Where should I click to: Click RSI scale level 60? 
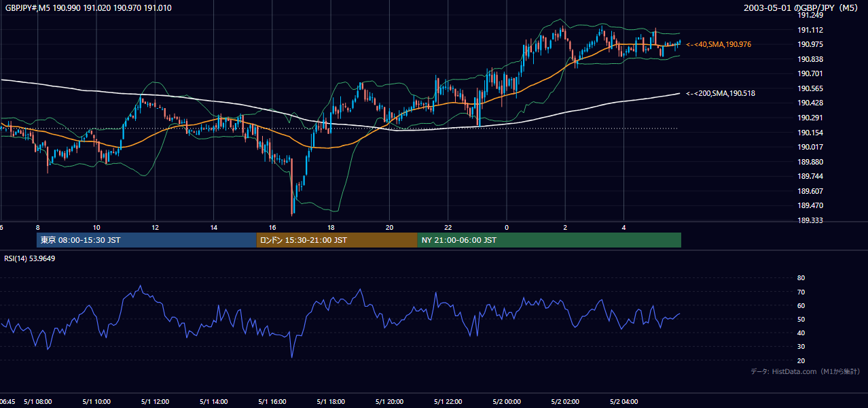[x=801, y=305]
